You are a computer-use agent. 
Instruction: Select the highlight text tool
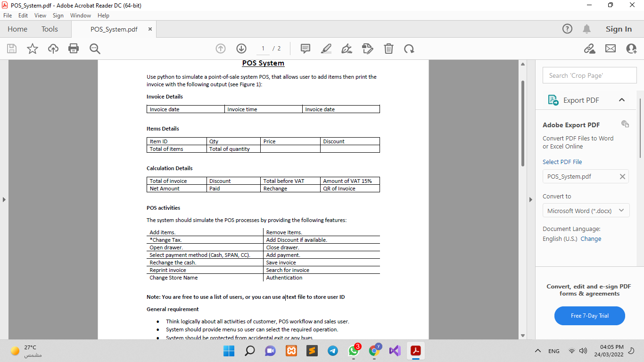coord(326,49)
